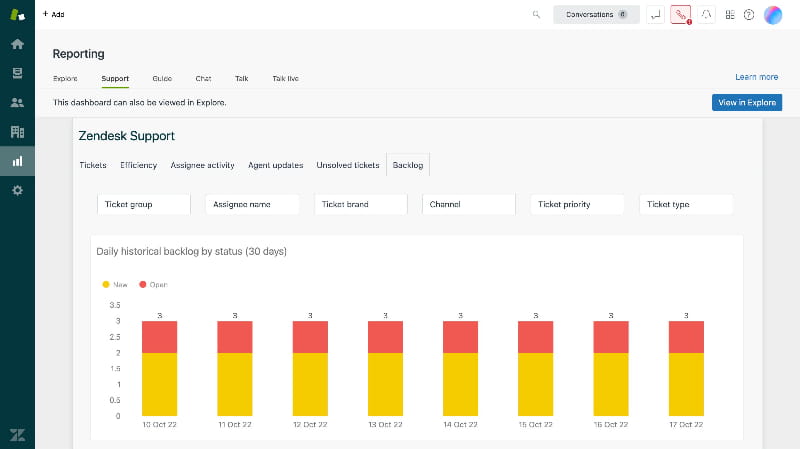Click the search magnifier icon

(x=537, y=15)
